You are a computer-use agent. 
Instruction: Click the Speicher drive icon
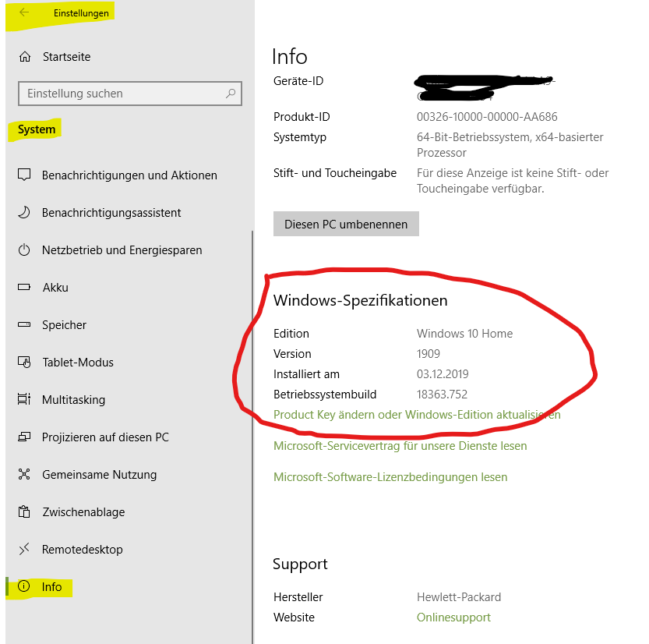[24, 324]
